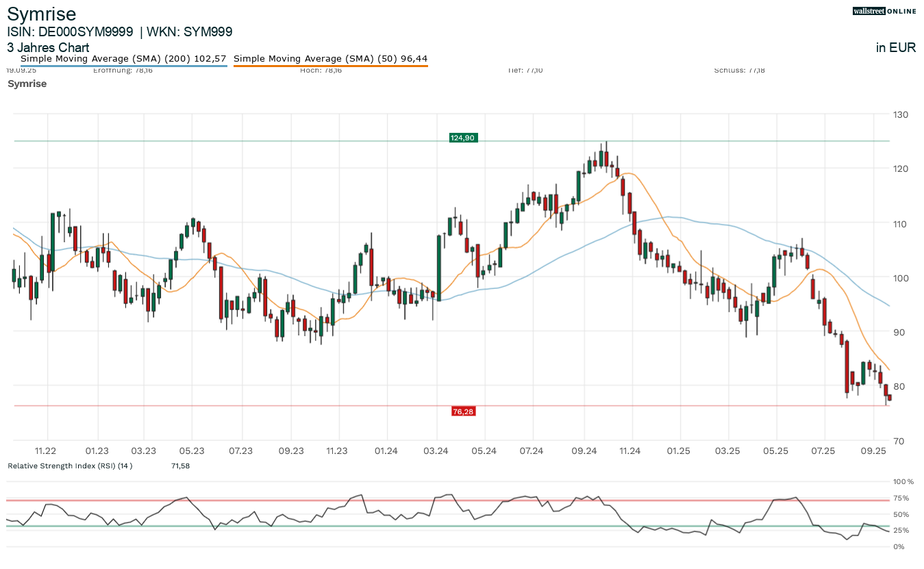This screenshot has height=569, width=924.
Task: Click the 'in EUR' currency label
Action: (x=896, y=47)
